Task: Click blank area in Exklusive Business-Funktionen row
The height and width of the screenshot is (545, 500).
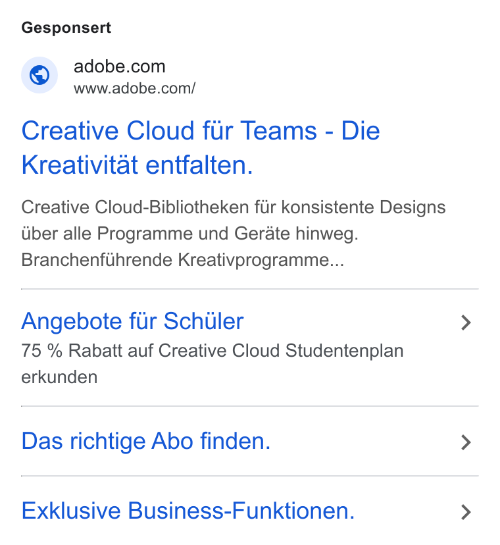Action: [x=407, y=511]
